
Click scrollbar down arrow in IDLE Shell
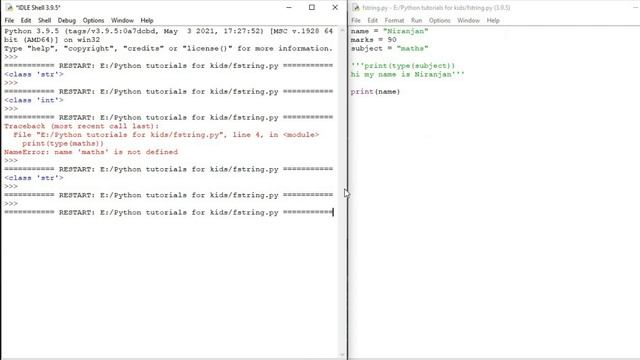(342, 355)
